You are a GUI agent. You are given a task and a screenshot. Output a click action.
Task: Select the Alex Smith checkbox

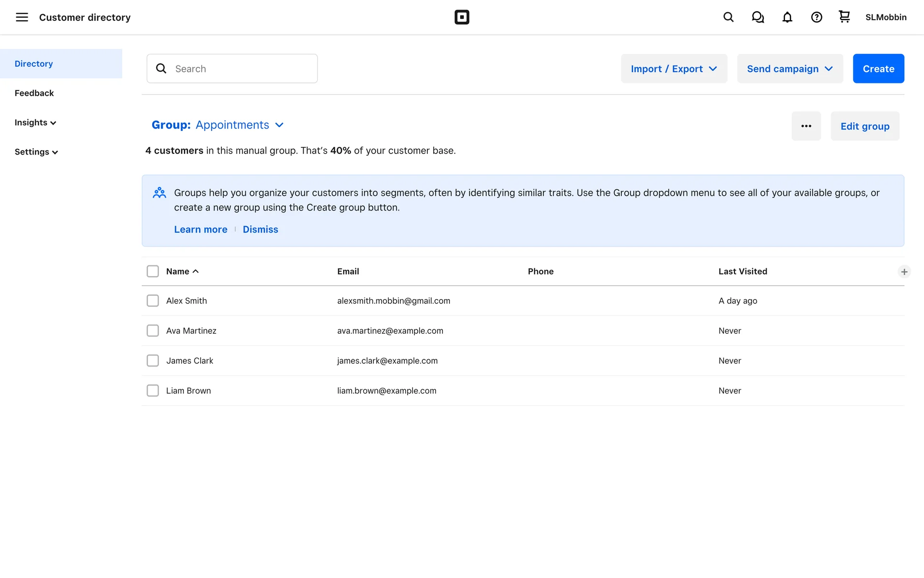pyautogui.click(x=153, y=301)
